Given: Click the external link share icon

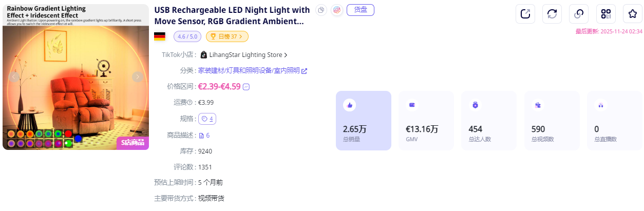Looking at the screenshot, I should 525,14.
